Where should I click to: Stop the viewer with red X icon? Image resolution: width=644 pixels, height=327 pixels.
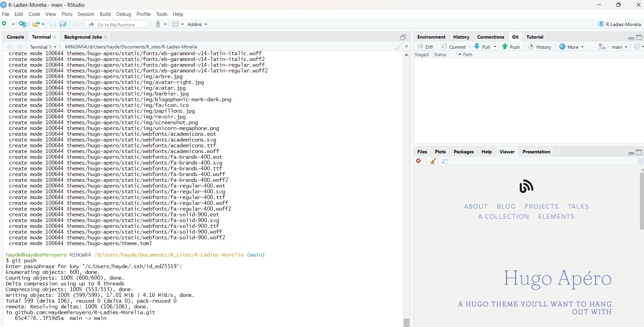418,161
